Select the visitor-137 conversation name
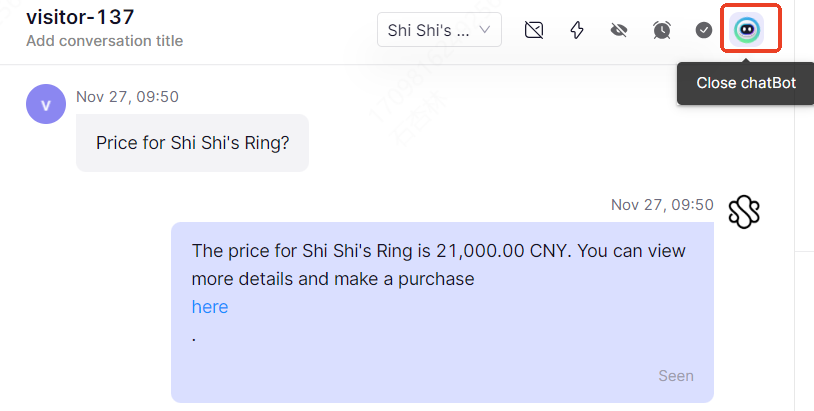 coord(80,17)
